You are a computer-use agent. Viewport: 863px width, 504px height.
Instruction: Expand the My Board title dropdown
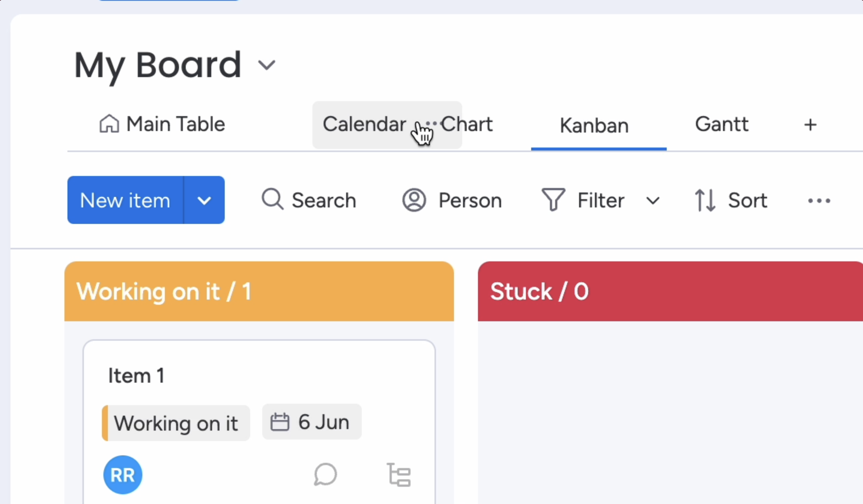pyautogui.click(x=267, y=64)
